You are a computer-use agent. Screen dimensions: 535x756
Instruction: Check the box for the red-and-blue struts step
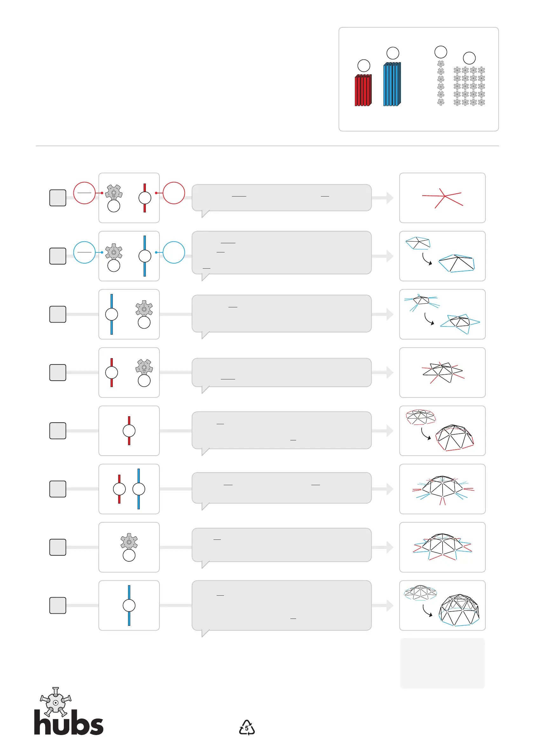(x=58, y=489)
